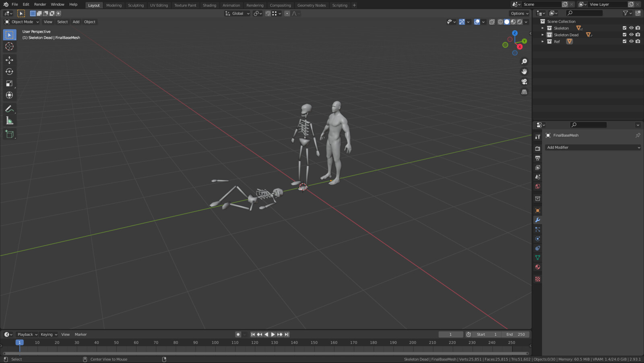Open viewport Object menu
The image size is (644, 363).
pos(90,22)
